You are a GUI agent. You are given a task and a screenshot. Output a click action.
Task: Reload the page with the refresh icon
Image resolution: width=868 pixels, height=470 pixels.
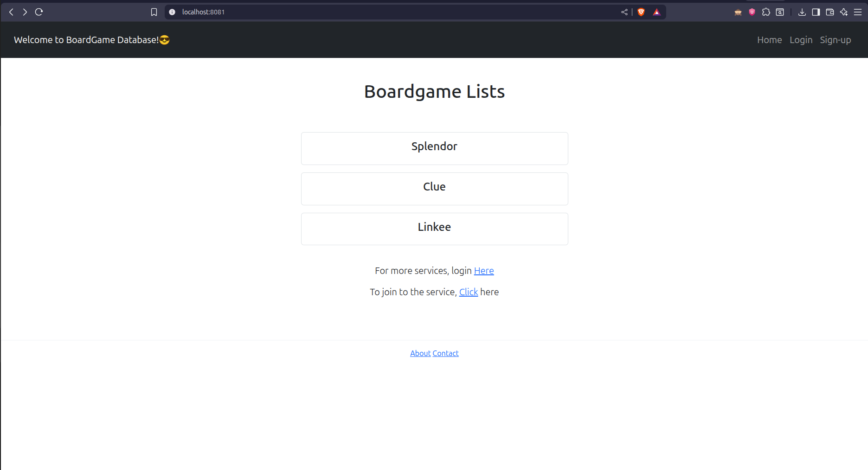pyautogui.click(x=39, y=12)
